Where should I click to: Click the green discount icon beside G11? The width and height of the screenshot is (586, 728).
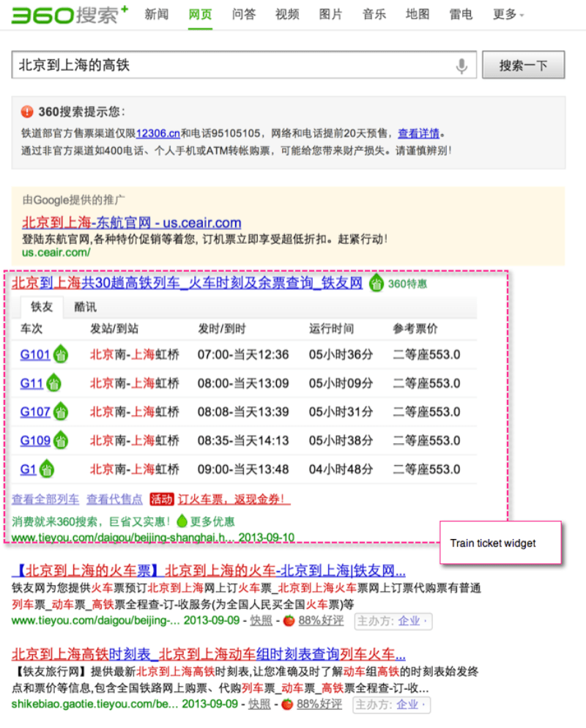click(54, 384)
